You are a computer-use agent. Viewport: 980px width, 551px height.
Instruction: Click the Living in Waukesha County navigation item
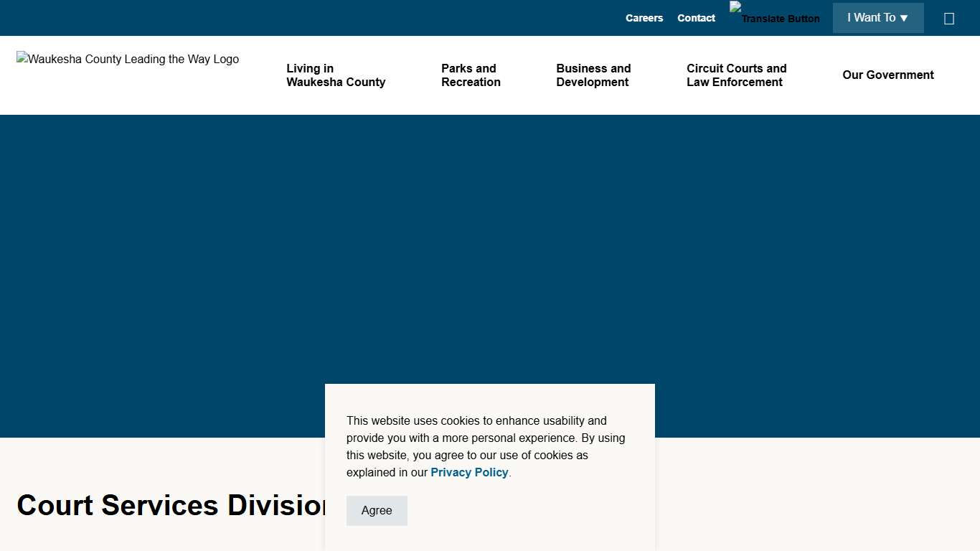[x=336, y=75]
